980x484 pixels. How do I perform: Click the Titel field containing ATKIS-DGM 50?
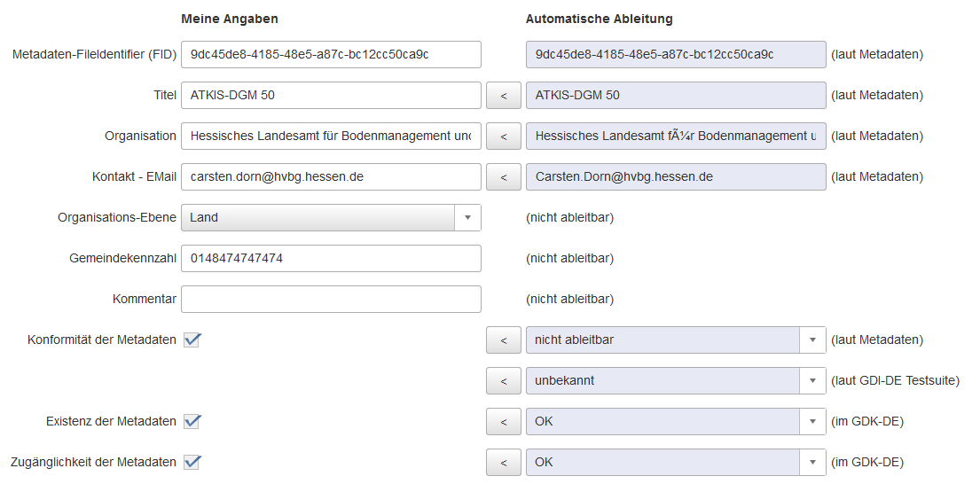[x=331, y=95]
